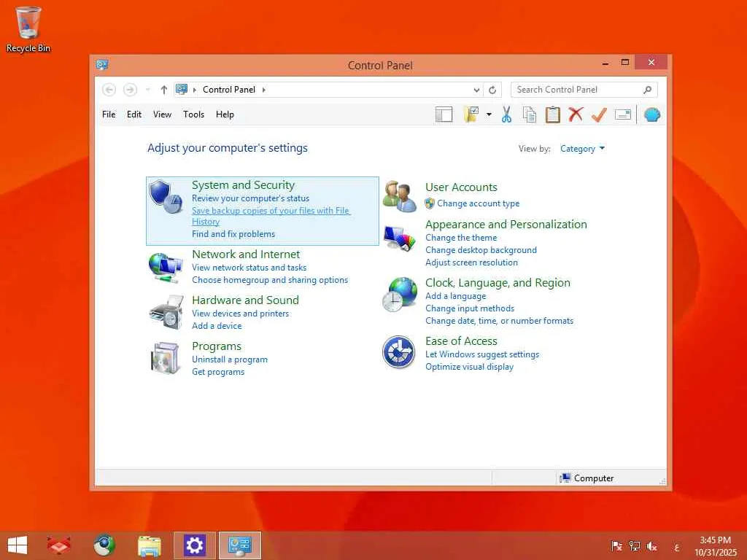Click the red X Delete icon
747x560 pixels.
coord(576,114)
